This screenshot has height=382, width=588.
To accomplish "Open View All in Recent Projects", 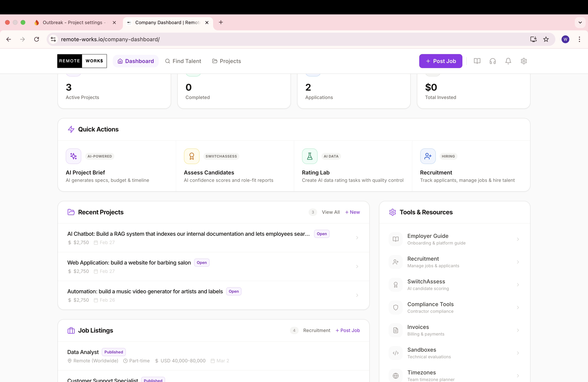I will [331, 212].
